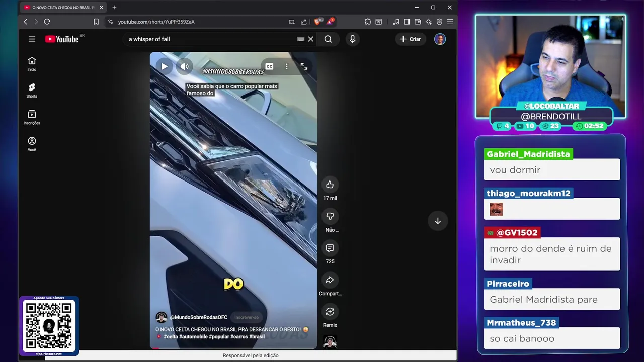
Task: Open the page search extension icon in the toolbar
Action: point(379,22)
